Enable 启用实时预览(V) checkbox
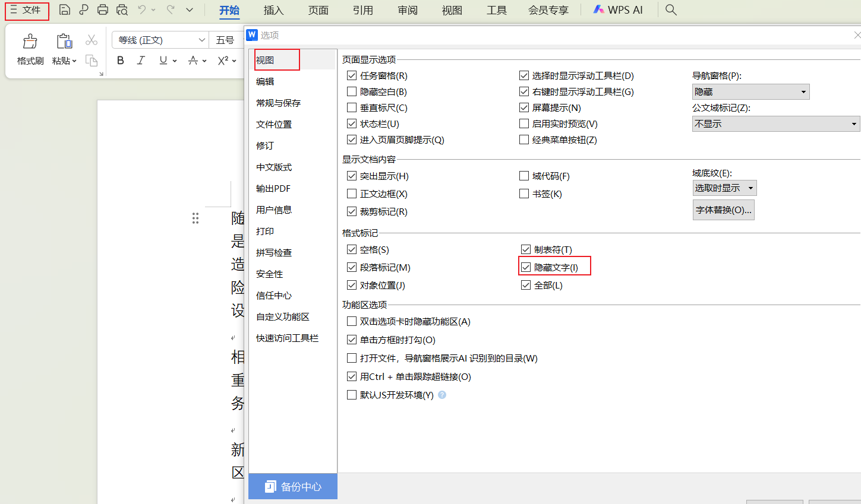This screenshot has height=504, width=861. pyautogui.click(x=524, y=123)
